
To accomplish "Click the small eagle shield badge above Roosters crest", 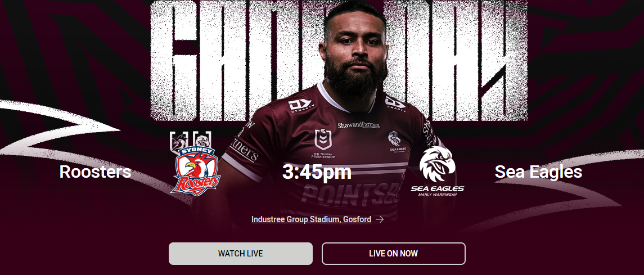I will (x=203, y=140).
